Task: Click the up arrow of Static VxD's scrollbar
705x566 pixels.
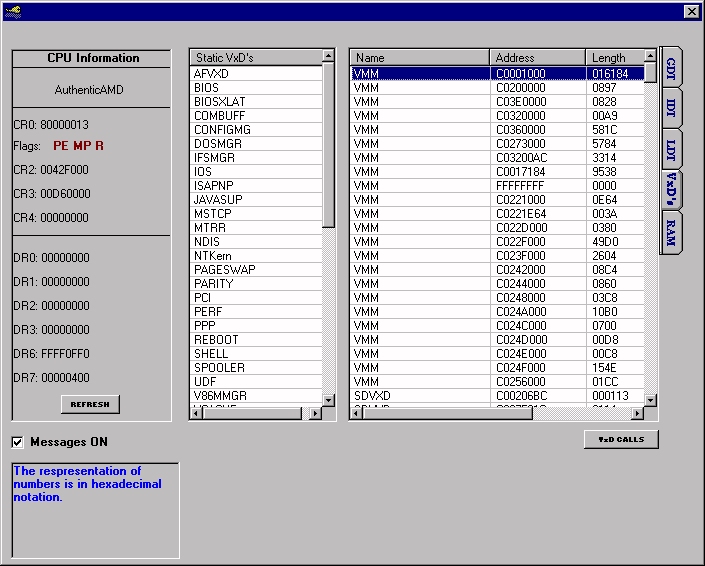Action: 328,57
